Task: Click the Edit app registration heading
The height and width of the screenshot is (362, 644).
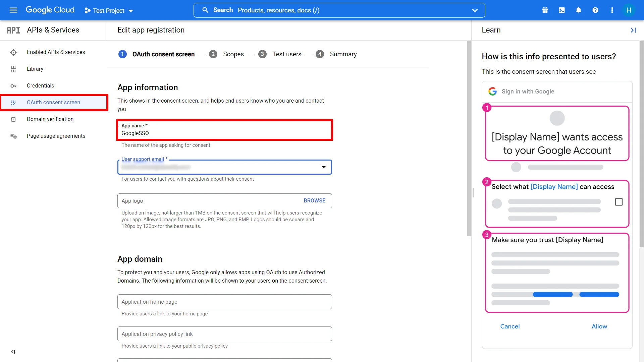Action: tap(151, 30)
